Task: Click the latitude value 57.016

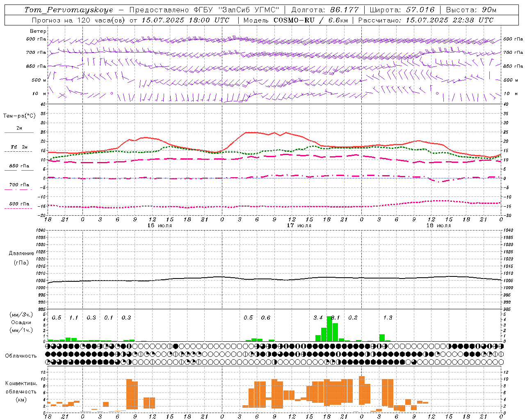Action: (420, 10)
